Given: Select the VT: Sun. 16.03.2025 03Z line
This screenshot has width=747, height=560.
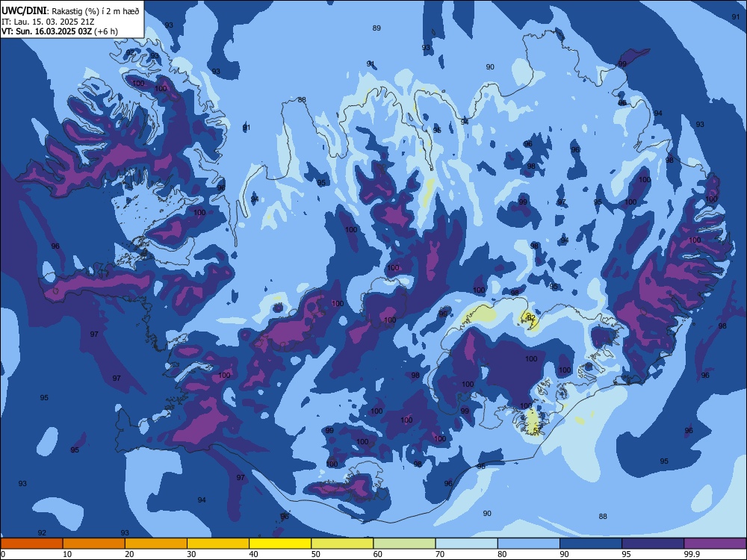Looking at the screenshot, I should click(x=60, y=31).
